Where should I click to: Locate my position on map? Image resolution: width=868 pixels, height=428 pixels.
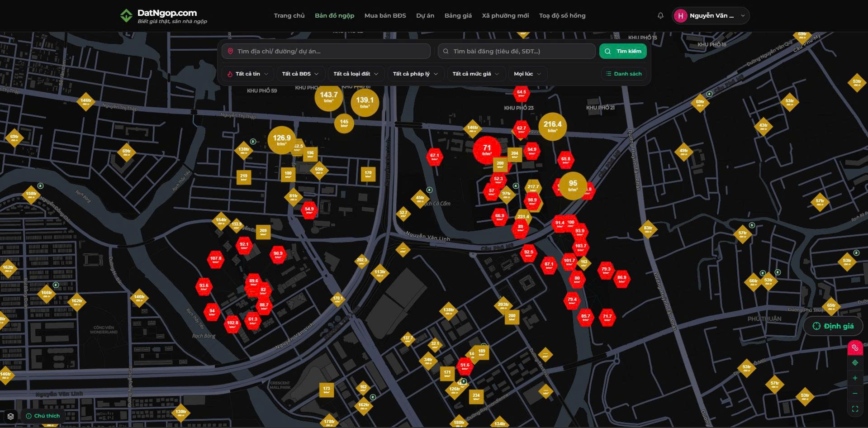click(855, 363)
